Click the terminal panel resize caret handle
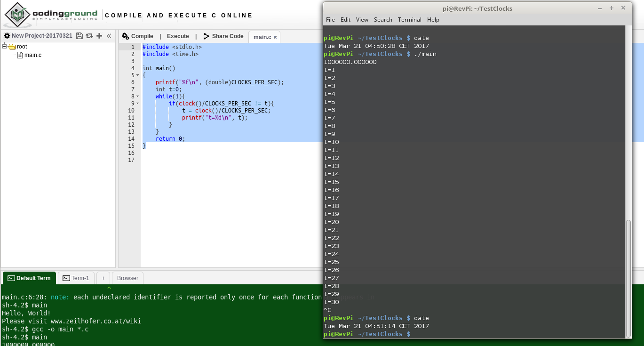 click(x=109, y=288)
